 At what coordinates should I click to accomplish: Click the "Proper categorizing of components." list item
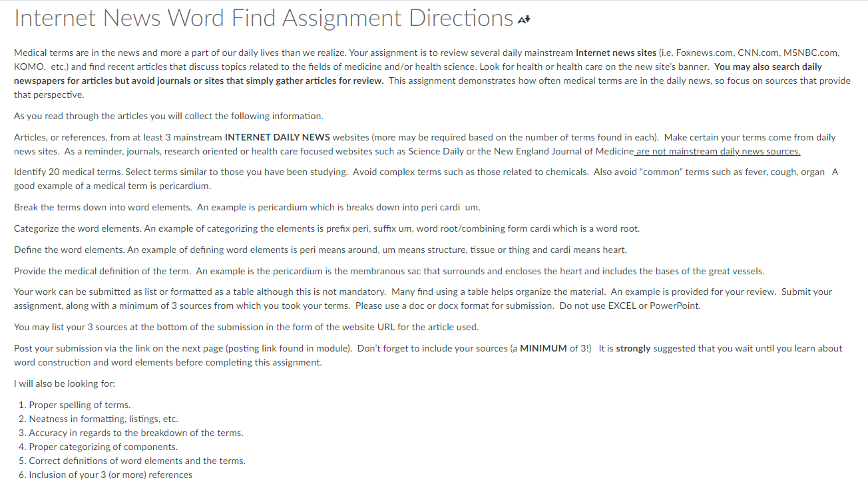click(x=103, y=447)
